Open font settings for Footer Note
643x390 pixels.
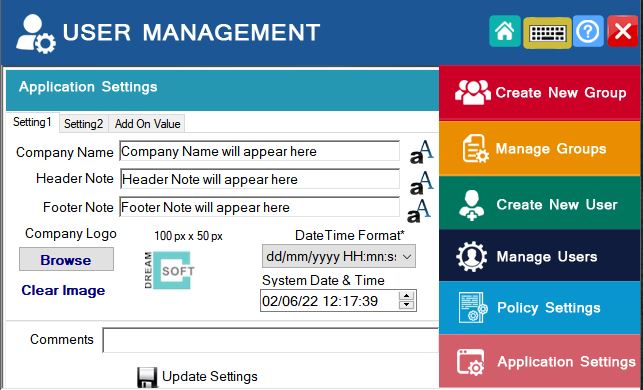(x=419, y=211)
